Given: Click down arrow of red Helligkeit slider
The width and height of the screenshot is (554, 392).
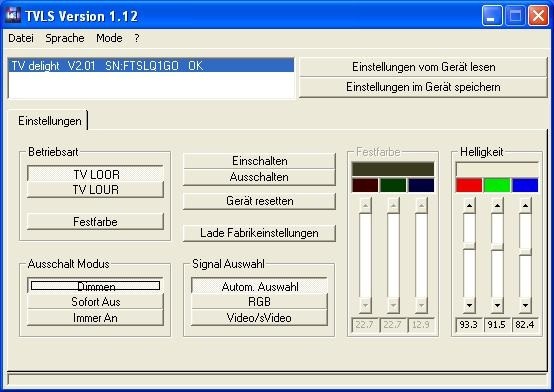Looking at the screenshot, I should (469, 305).
